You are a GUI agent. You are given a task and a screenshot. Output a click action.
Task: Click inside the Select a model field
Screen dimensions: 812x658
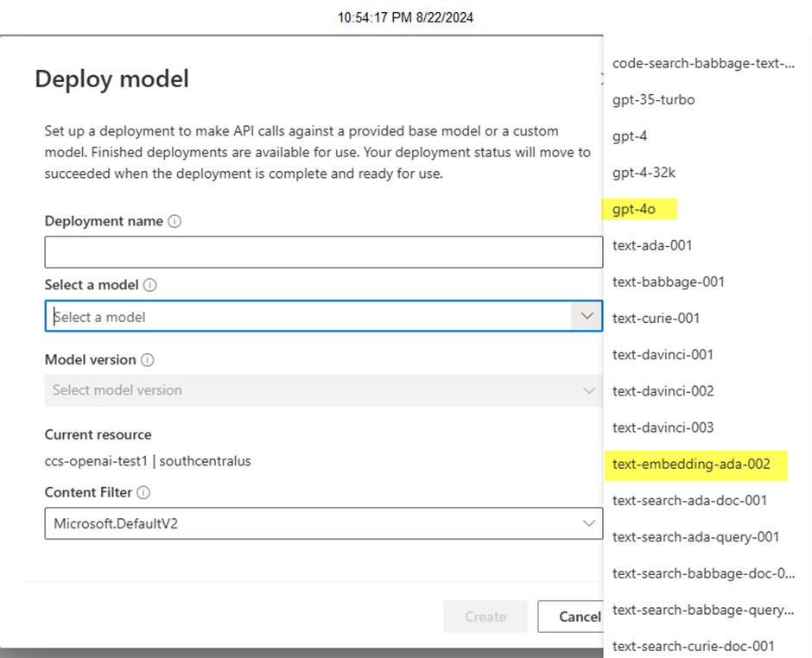308,316
